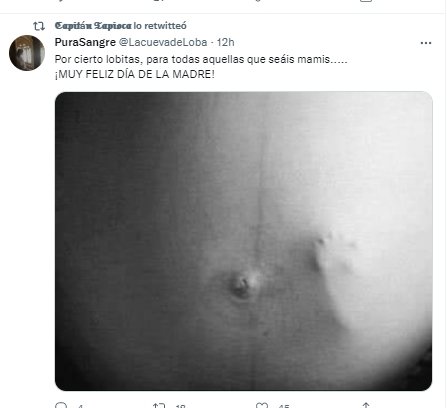The image size is (447, 408).
Task: Click the small retweet icon beside Capitán Tapioca
Action: 39,26
